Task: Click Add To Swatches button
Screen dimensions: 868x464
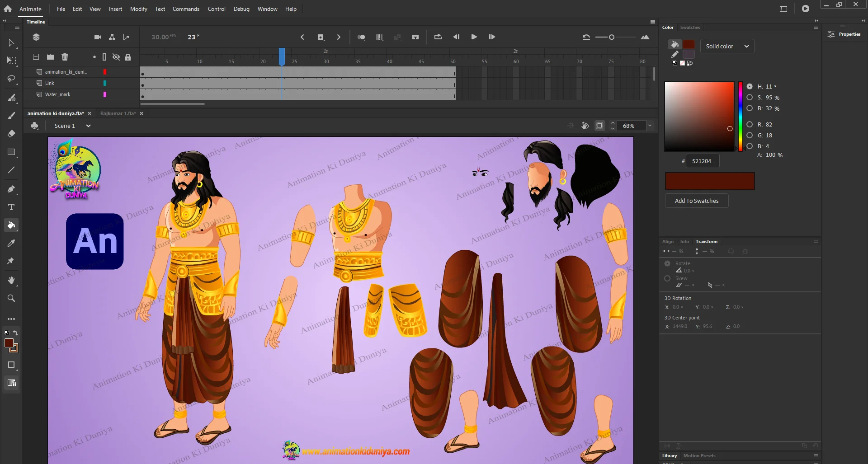Action: click(x=696, y=201)
